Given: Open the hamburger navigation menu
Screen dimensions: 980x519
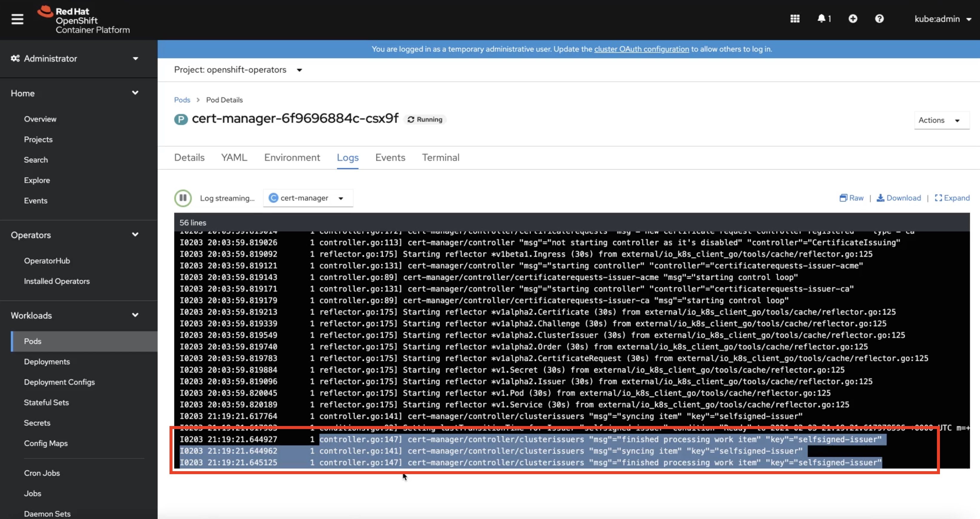Looking at the screenshot, I should click(x=17, y=19).
